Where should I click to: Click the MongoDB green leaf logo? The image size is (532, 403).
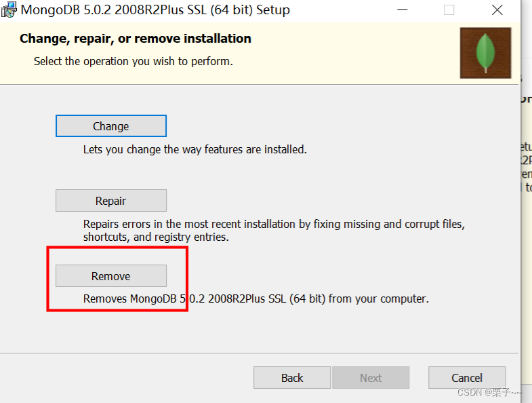click(x=485, y=53)
